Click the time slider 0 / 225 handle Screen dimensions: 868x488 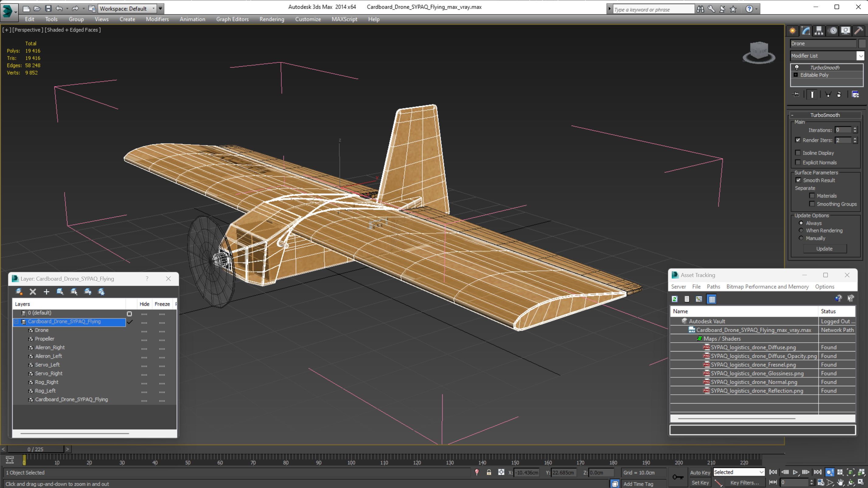coord(35,449)
